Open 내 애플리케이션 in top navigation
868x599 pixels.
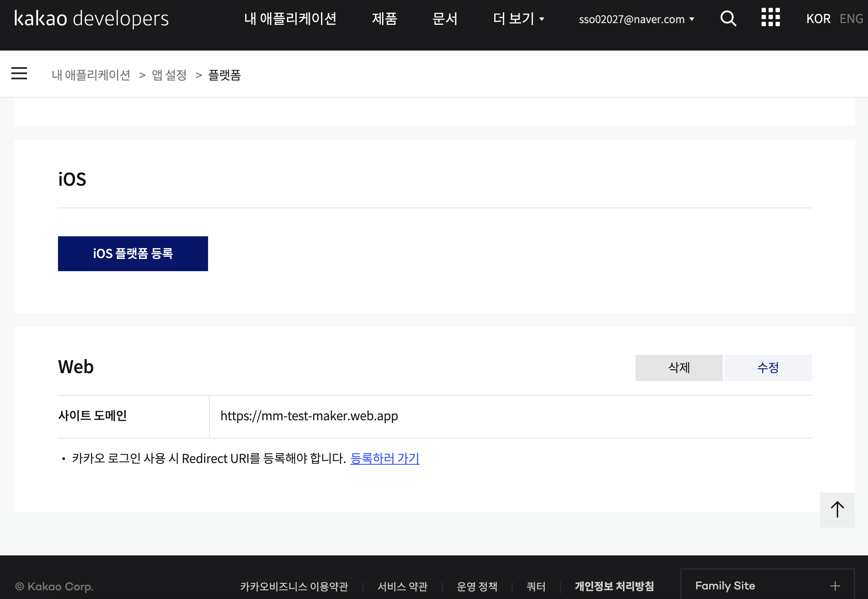pos(290,19)
